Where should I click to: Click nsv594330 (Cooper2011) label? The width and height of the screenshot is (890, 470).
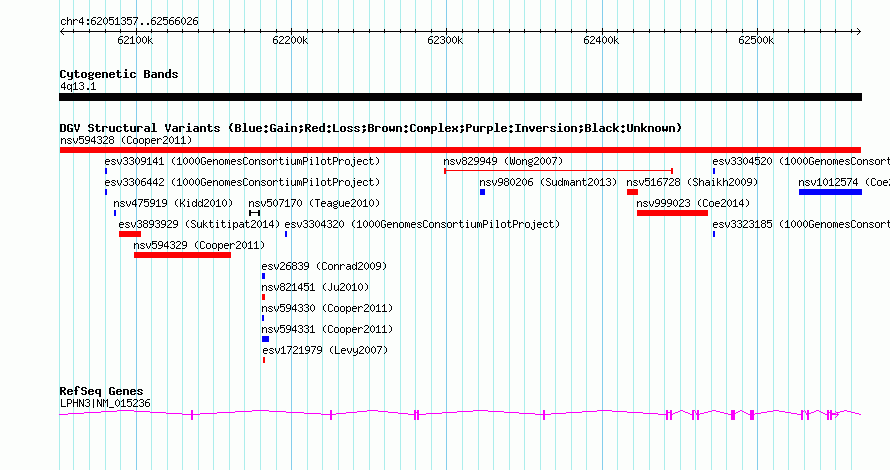click(327, 308)
